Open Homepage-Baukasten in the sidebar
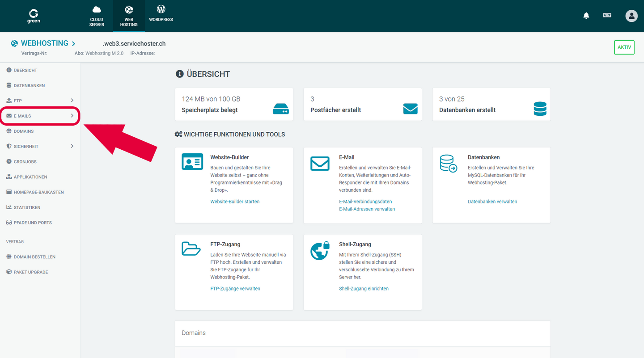 (40, 192)
